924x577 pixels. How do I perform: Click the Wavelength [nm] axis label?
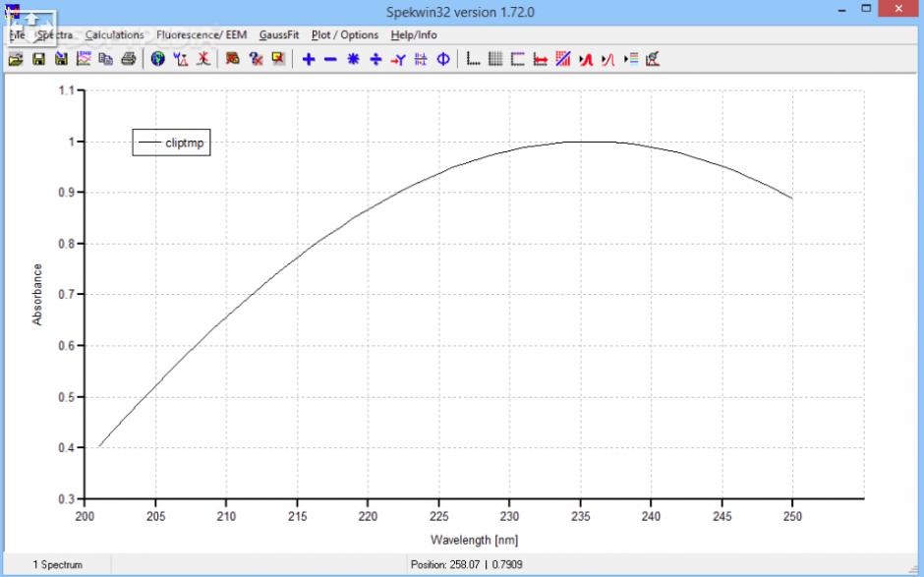[475, 540]
